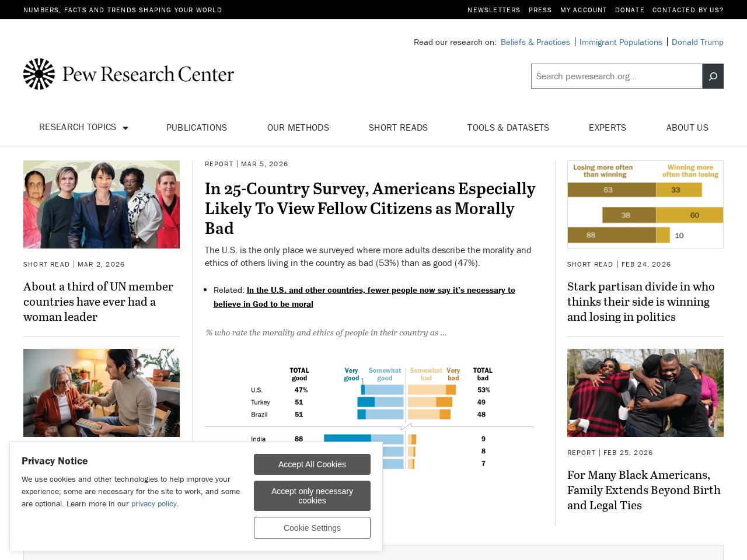This screenshot has width=747, height=560.
Task: Open Tools & Datasets menu
Action: tap(508, 128)
